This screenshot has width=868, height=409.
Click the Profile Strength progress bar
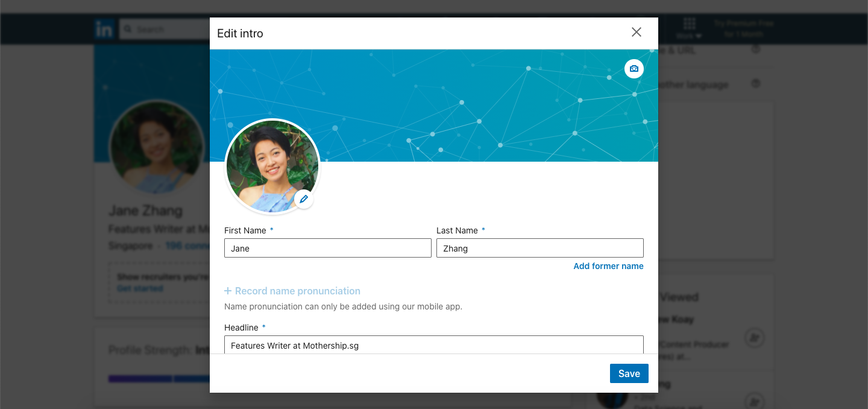pos(159,379)
